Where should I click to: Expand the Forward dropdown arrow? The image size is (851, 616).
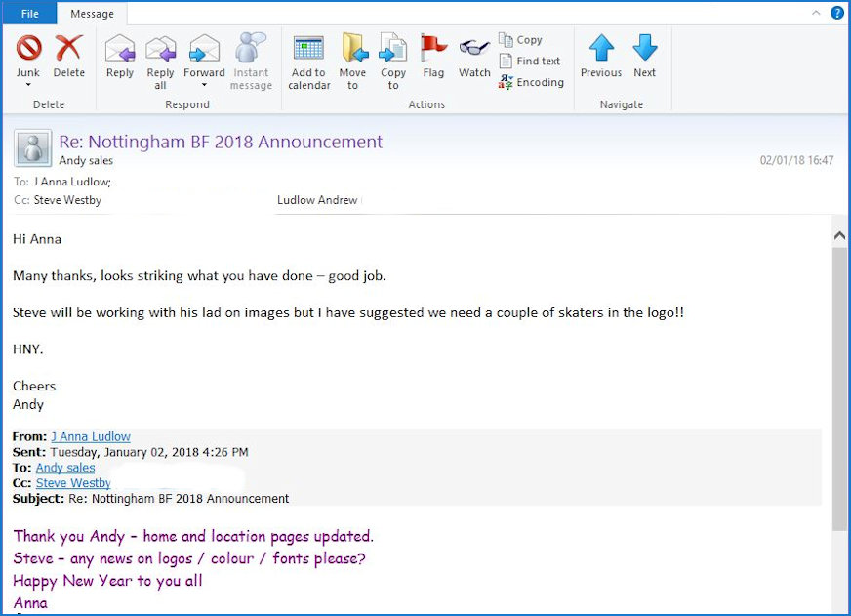tap(204, 86)
